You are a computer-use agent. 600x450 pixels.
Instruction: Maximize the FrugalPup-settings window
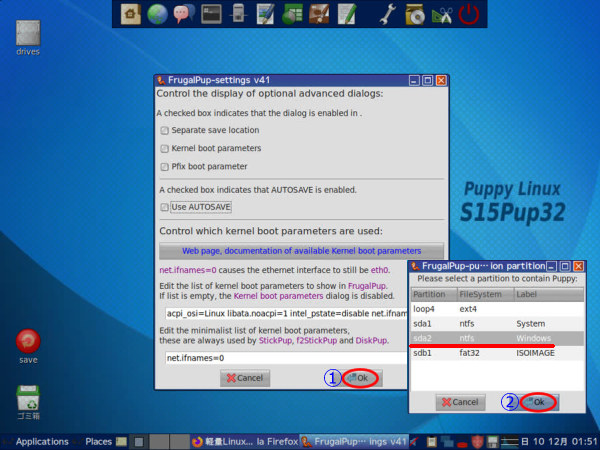[x=427, y=80]
